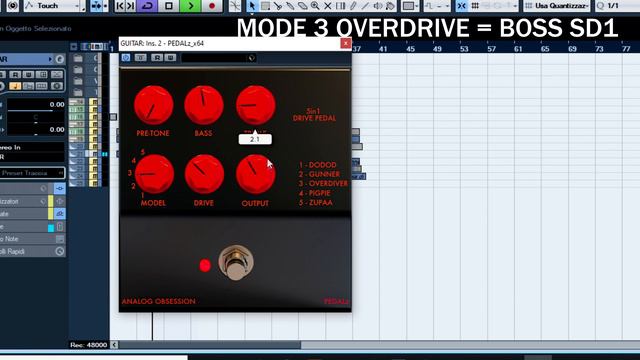
Task: Click ruler at bar 41
Action: pos(383,49)
